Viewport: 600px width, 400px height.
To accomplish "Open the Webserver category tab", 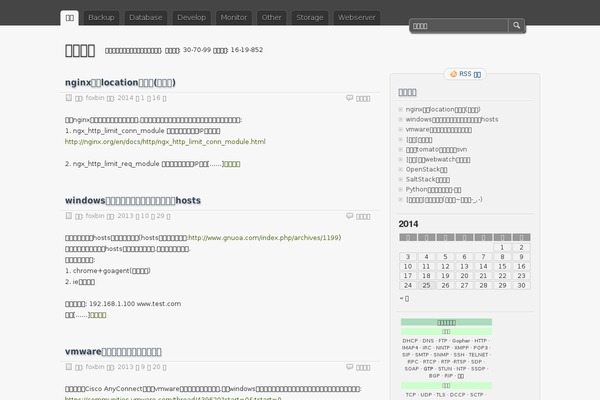I will [357, 18].
